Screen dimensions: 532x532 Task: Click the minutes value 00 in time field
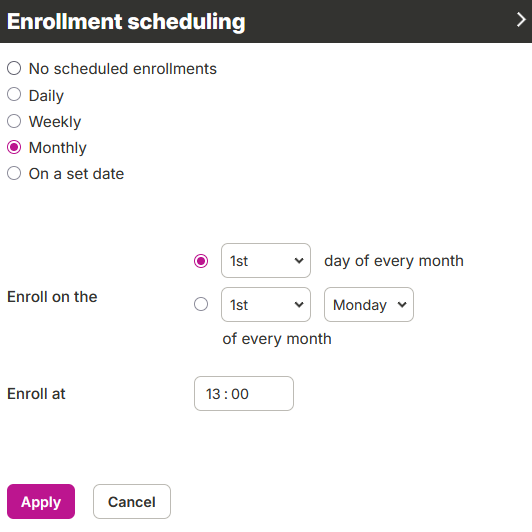click(240, 394)
